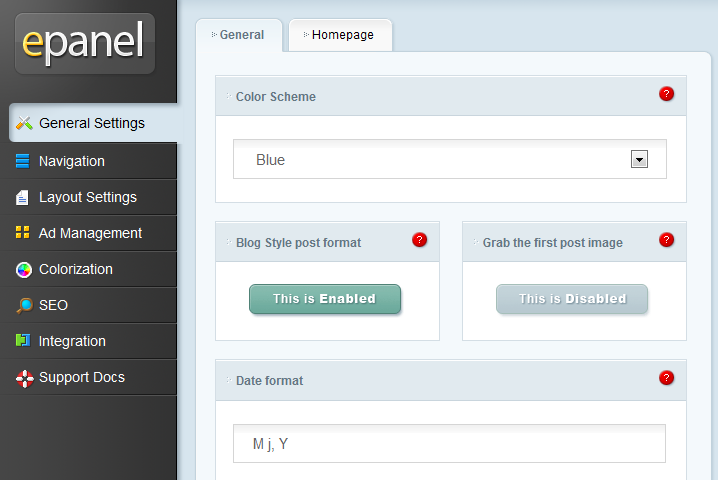Click the Blue color scheme combo box

tap(450, 159)
